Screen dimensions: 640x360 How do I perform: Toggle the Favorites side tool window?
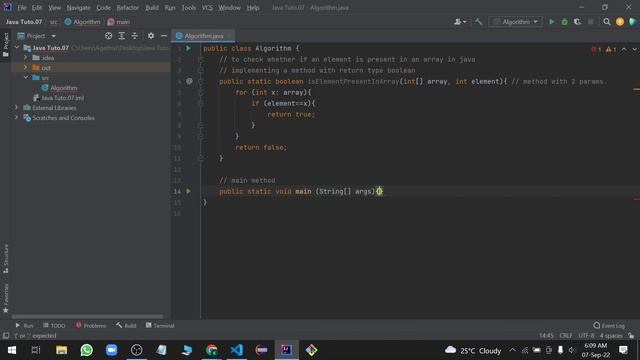pos(6,298)
